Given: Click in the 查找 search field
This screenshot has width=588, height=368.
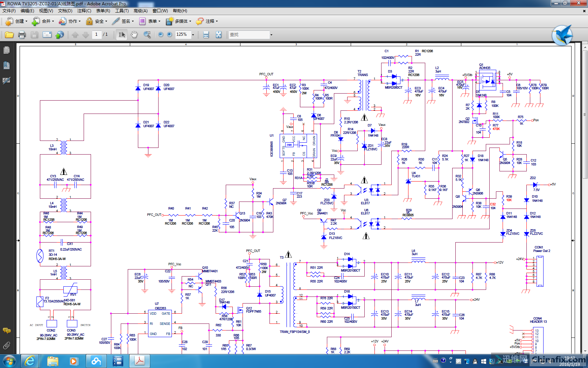Looking at the screenshot, I should [248, 35].
